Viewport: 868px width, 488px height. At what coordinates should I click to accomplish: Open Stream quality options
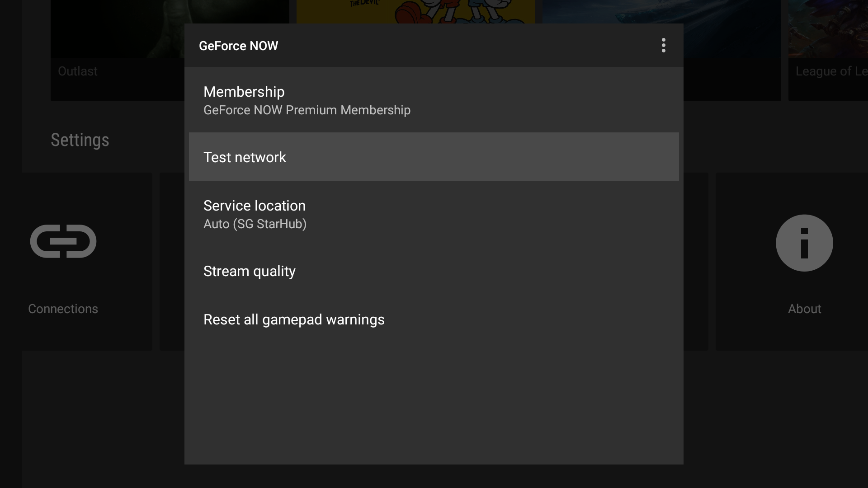coord(250,271)
